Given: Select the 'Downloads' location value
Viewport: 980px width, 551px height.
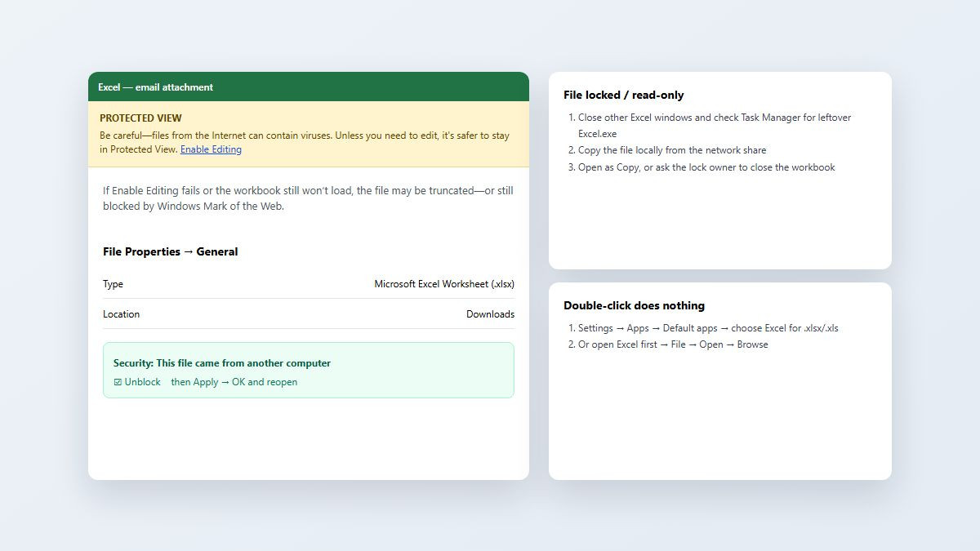Looking at the screenshot, I should tap(490, 314).
